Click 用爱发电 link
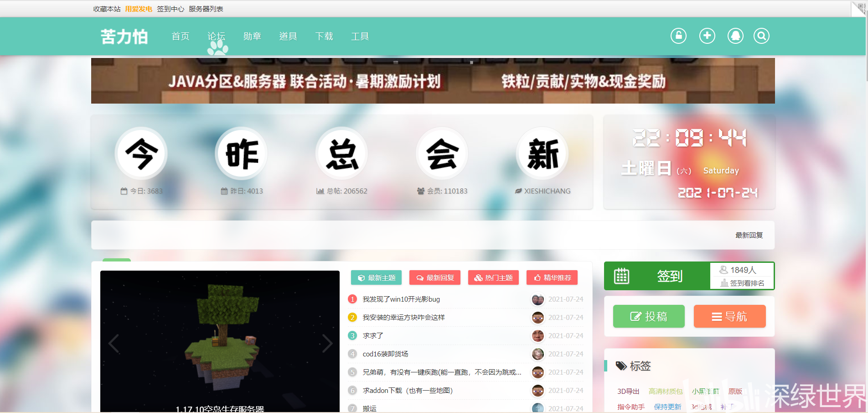This screenshot has width=868, height=413. tap(139, 9)
